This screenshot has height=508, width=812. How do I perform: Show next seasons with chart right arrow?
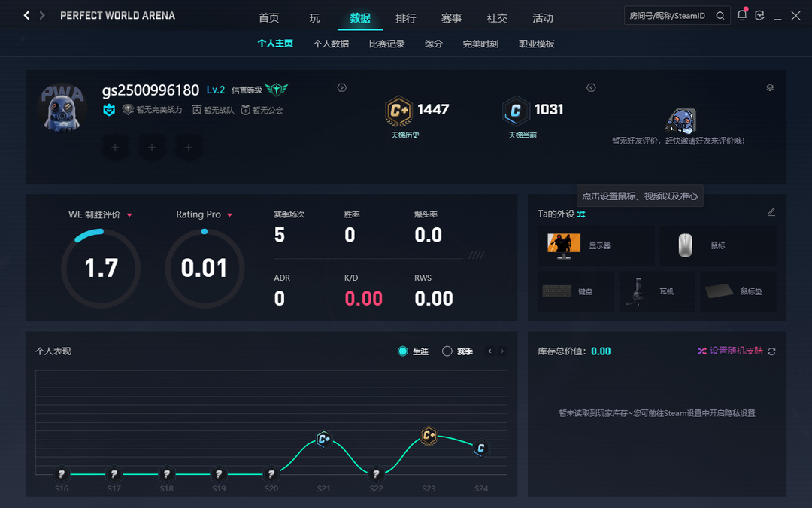click(x=502, y=351)
